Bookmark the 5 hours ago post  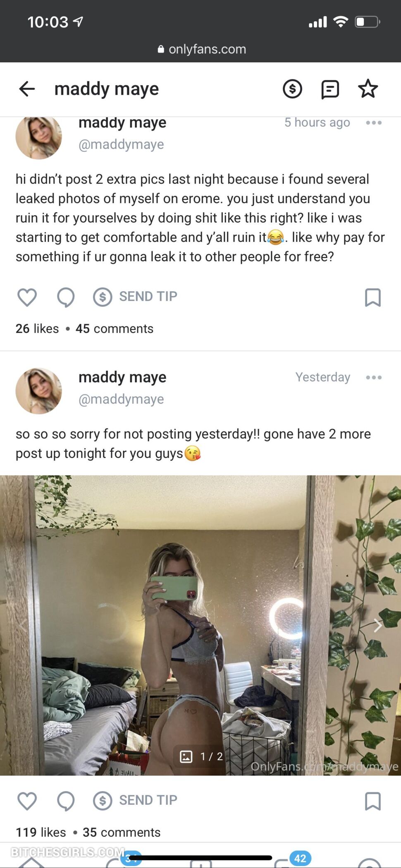click(x=373, y=297)
